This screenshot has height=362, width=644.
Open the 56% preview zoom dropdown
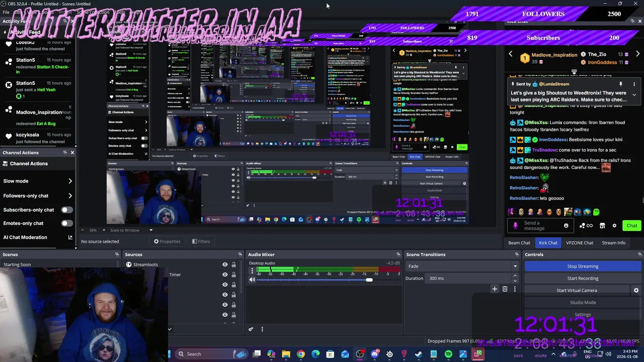[x=92, y=230]
